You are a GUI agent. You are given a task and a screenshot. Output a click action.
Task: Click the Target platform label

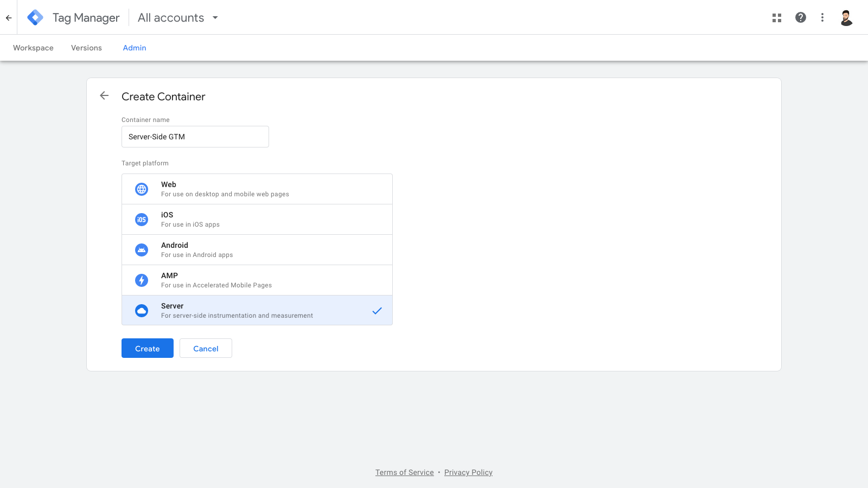click(x=145, y=163)
